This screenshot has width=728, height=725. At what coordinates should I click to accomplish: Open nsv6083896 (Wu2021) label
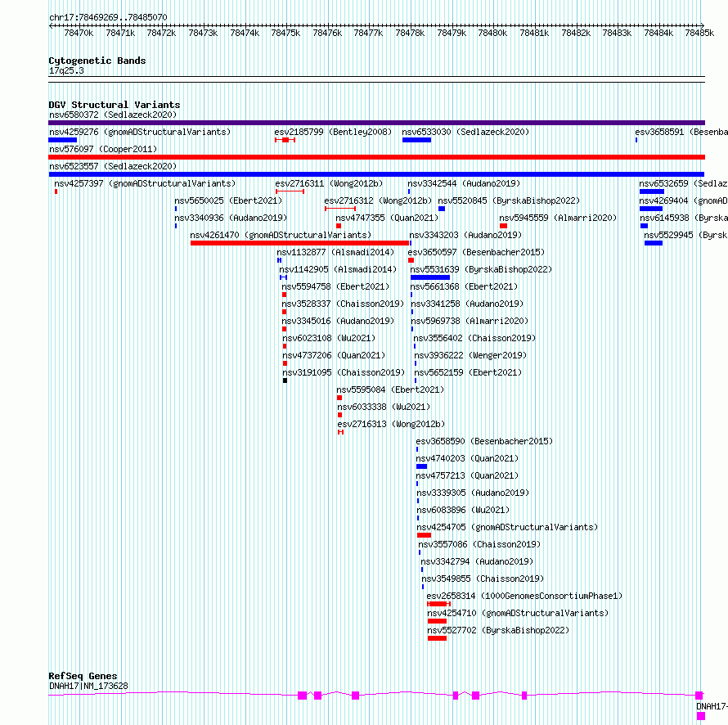click(x=463, y=510)
